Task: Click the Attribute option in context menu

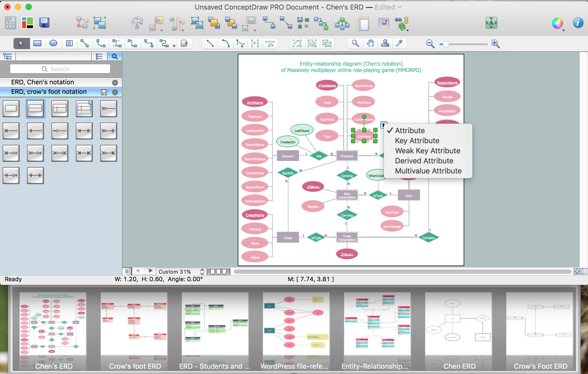Action: click(409, 131)
